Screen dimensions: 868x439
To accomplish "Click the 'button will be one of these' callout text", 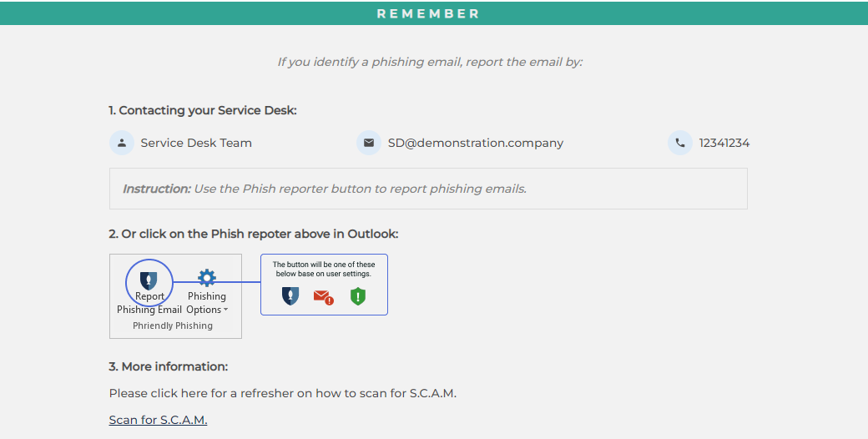I will pos(324,269).
